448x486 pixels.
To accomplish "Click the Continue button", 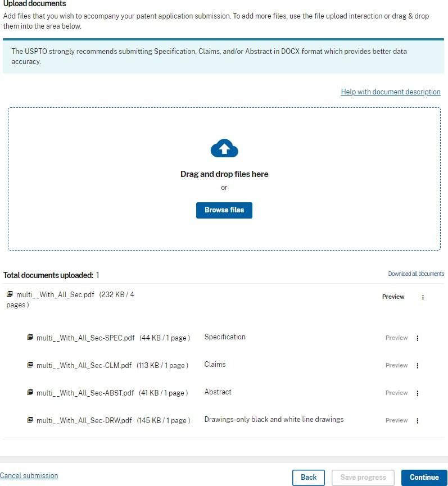I will coord(424,478).
